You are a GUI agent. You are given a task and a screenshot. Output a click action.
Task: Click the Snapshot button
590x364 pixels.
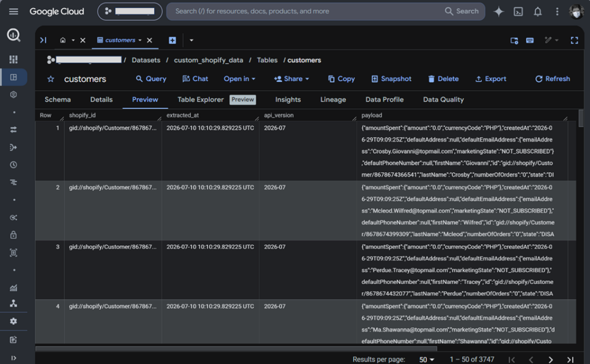tap(391, 78)
